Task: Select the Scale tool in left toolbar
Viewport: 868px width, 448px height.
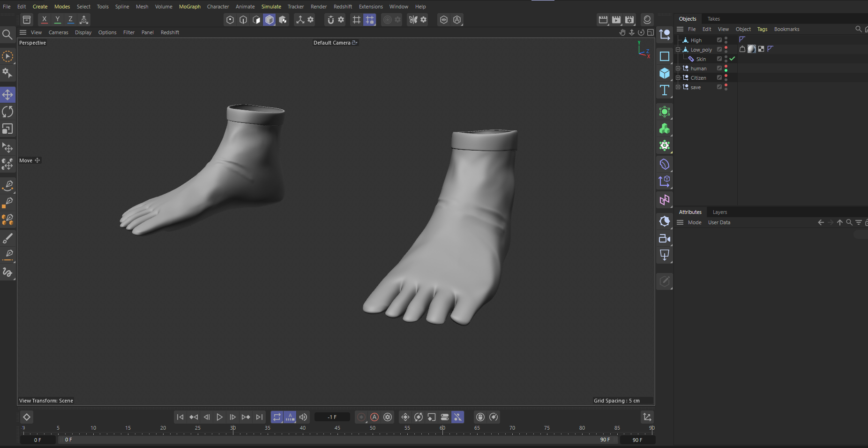Action: [x=7, y=129]
